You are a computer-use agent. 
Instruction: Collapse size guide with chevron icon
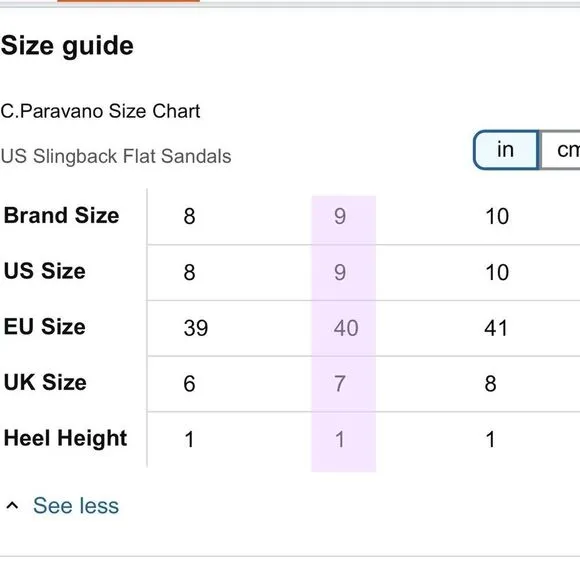click(x=12, y=505)
